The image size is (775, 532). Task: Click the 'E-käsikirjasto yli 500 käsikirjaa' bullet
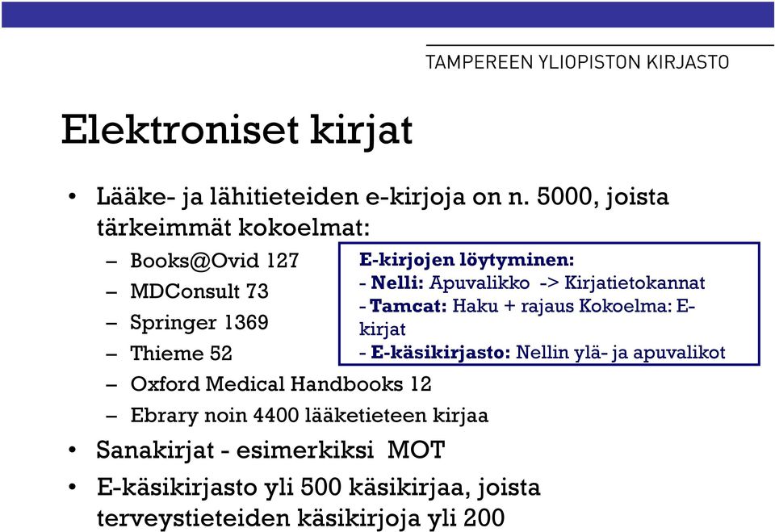point(318,488)
